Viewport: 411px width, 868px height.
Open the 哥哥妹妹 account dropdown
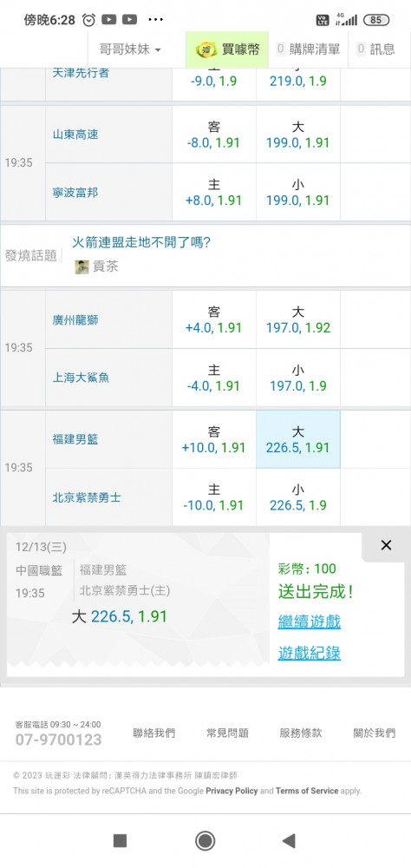[130, 49]
